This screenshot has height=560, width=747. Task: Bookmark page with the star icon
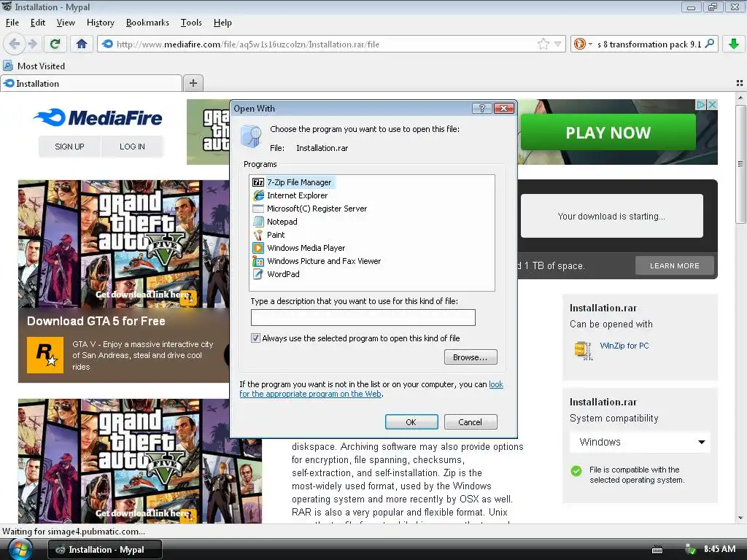point(543,44)
